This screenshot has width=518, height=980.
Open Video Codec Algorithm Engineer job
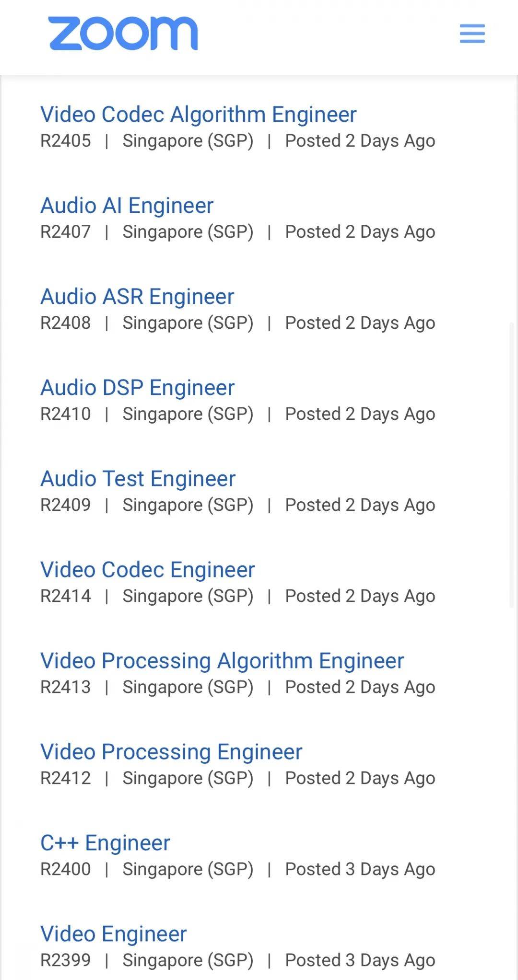click(198, 115)
